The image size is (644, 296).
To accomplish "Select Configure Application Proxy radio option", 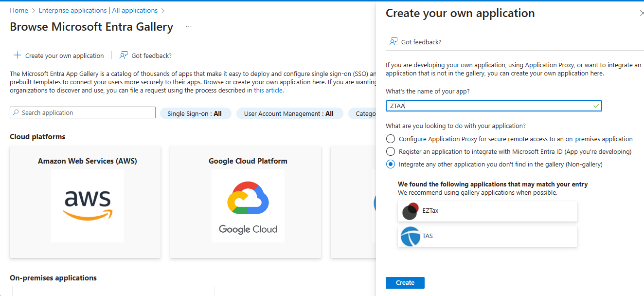I will click(391, 139).
